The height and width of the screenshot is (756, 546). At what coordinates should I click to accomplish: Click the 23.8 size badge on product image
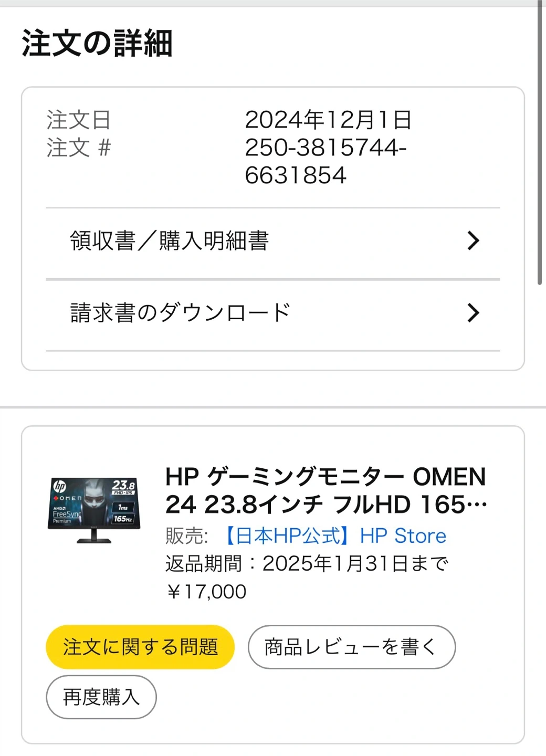pyautogui.click(x=123, y=487)
